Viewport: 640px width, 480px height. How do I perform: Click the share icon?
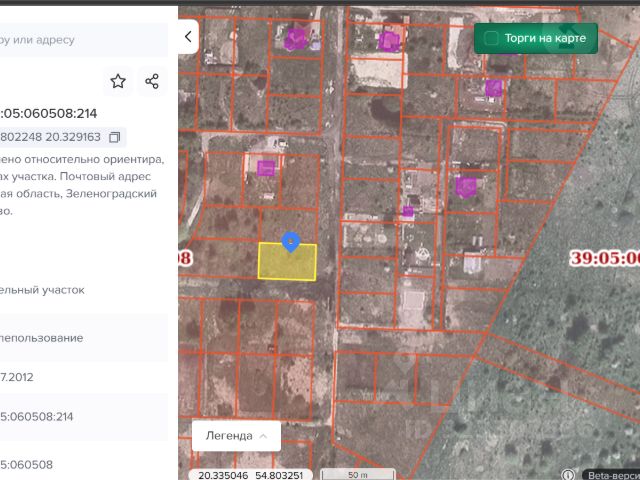(x=152, y=81)
